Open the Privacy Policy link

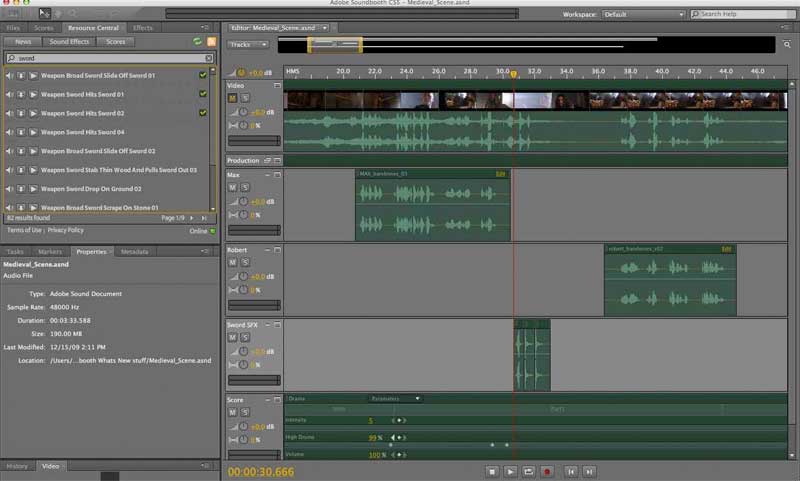(66, 230)
